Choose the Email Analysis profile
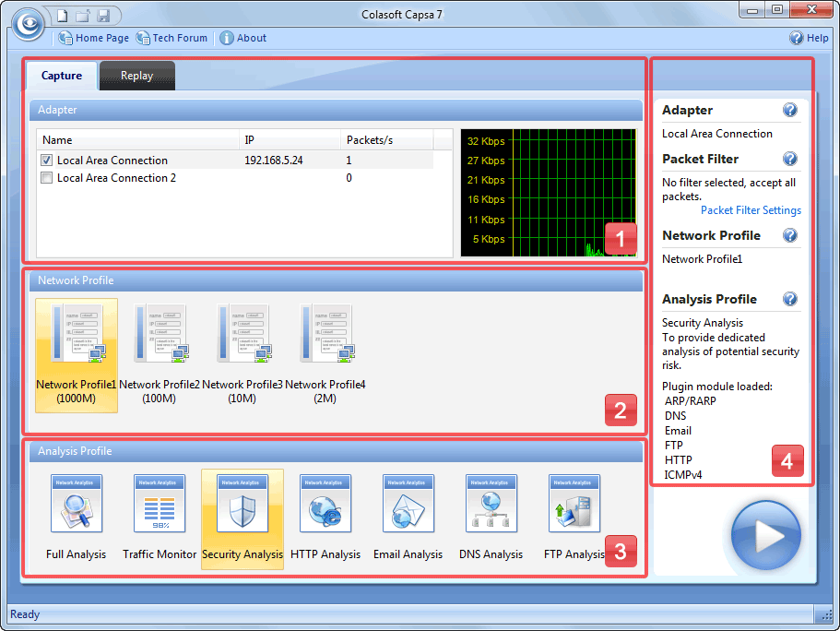The height and width of the screenshot is (631, 840). (408, 518)
